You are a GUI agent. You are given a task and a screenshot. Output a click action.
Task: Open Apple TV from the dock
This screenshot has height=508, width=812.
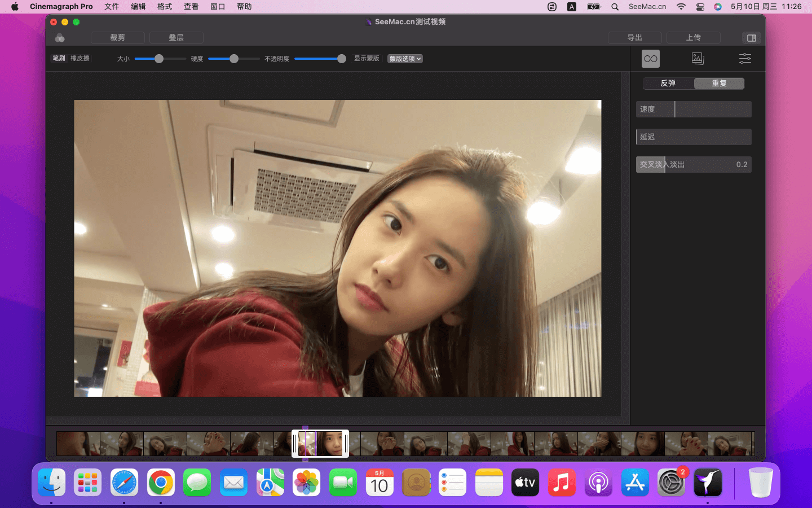point(525,483)
